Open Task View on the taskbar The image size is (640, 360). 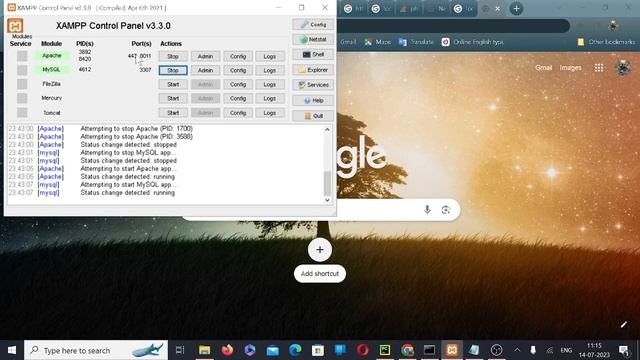point(180,350)
